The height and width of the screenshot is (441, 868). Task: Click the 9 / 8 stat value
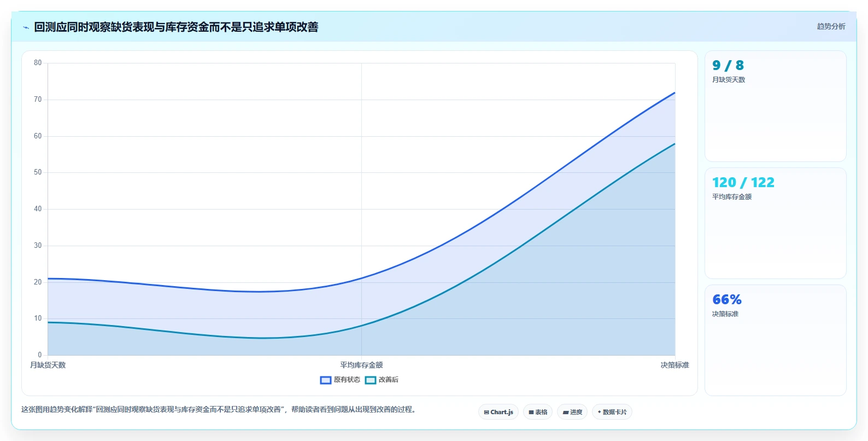coord(728,66)
